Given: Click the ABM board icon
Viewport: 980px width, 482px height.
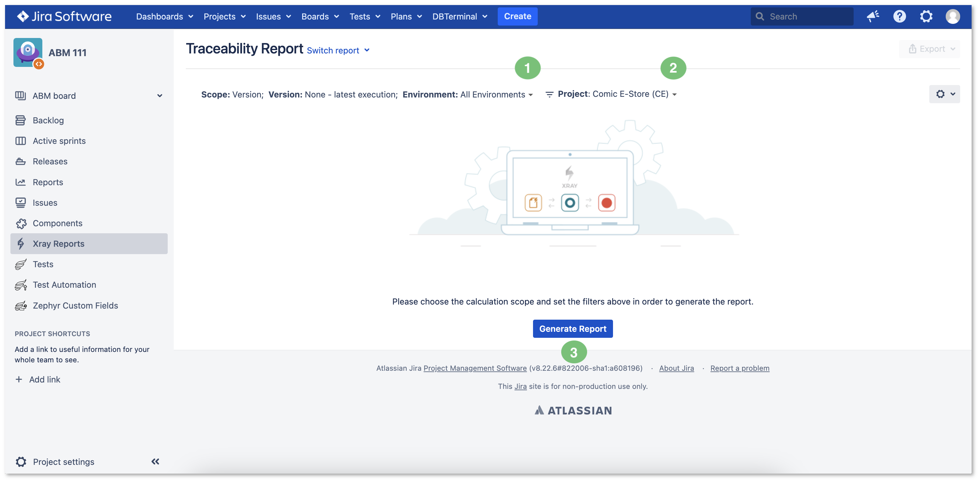Looking at the screenshot, I should coord(20,95).
